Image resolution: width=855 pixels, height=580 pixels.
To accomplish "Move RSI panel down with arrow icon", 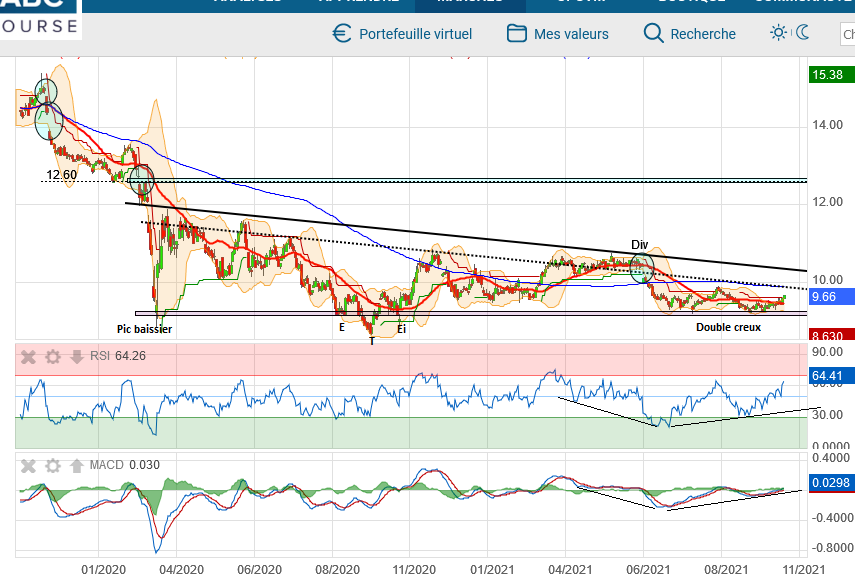I will click(76, 357).
